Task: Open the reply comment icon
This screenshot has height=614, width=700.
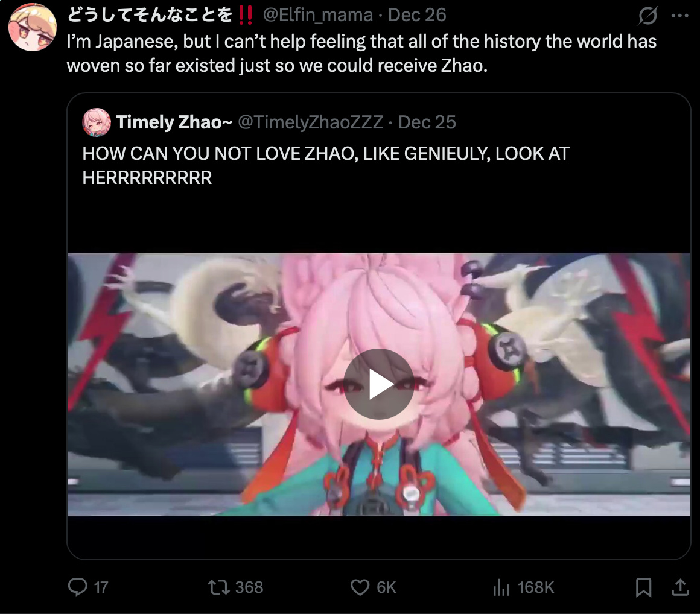Action: pos(78,587)
